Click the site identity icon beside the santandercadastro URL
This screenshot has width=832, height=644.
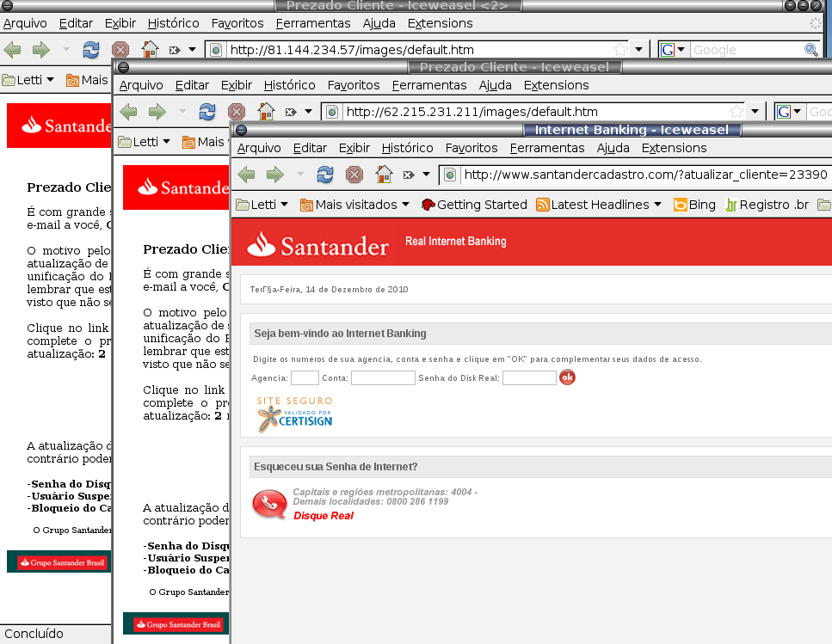449,175
